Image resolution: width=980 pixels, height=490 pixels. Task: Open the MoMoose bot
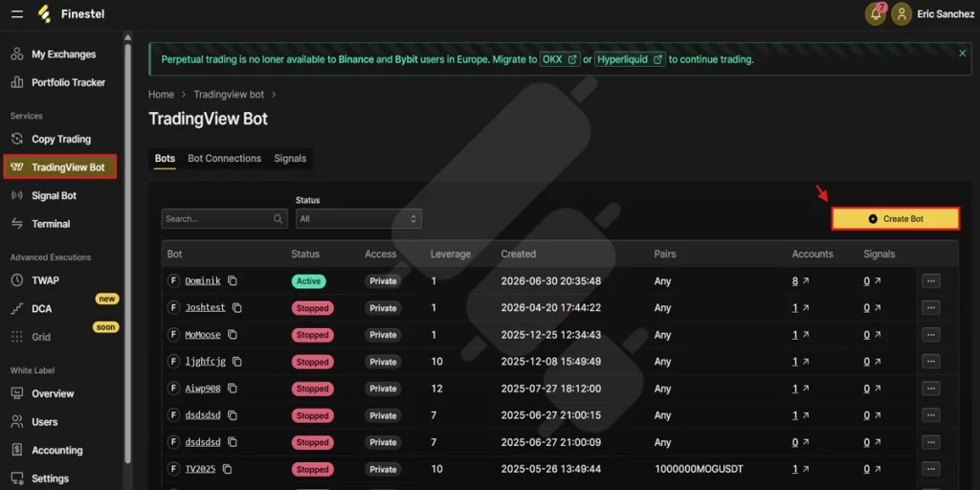point(203,335)
